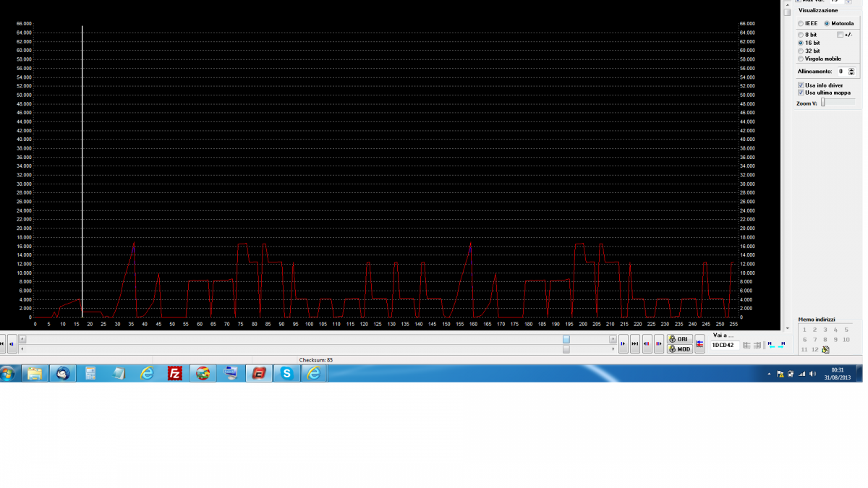Uncheck Usa ultima mappa

801,93
